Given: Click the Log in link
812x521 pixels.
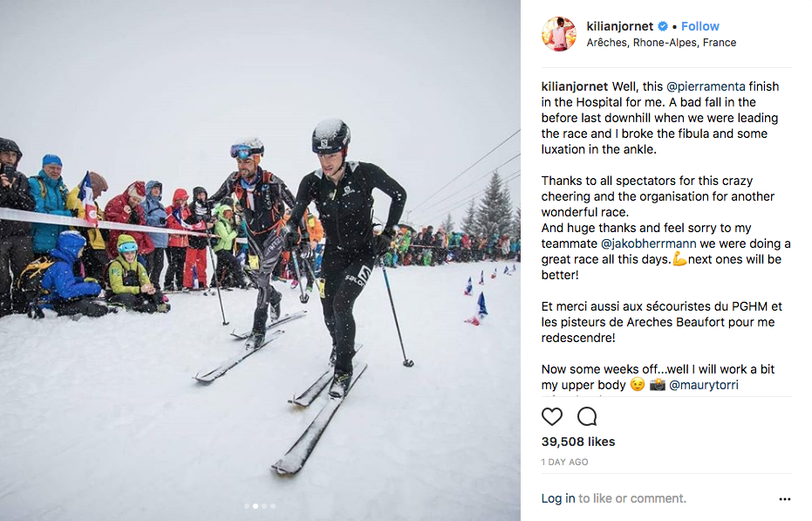Looking at the screenshot, I should point(558,498).
